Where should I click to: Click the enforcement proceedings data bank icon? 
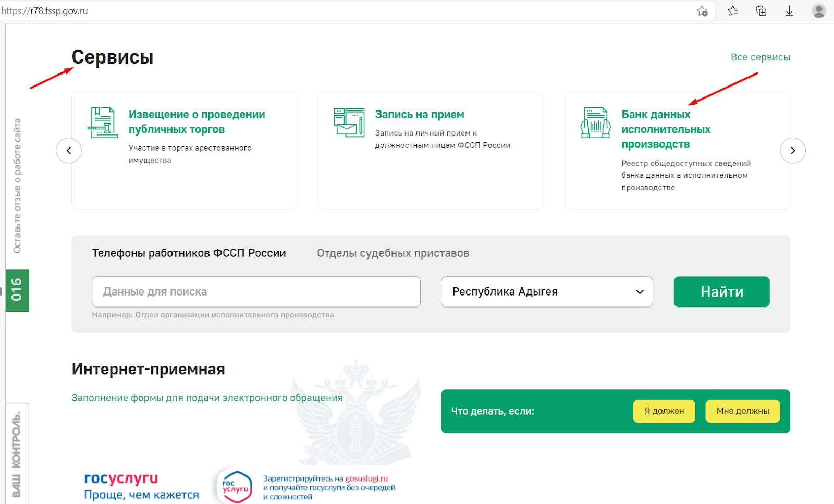point(595,122)
